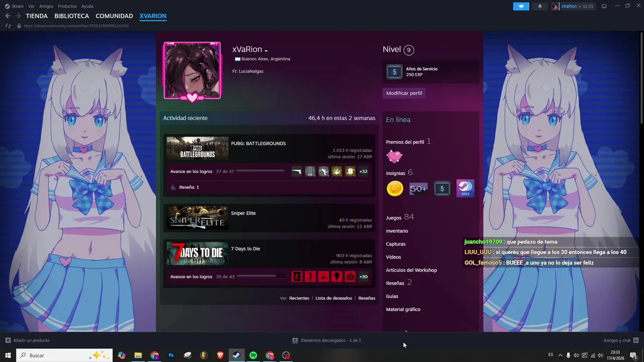
Task: Click the PUBG: BATTLEGROUNDS game thumbnail
Action: pyautogui.click(x=197, y=148)
